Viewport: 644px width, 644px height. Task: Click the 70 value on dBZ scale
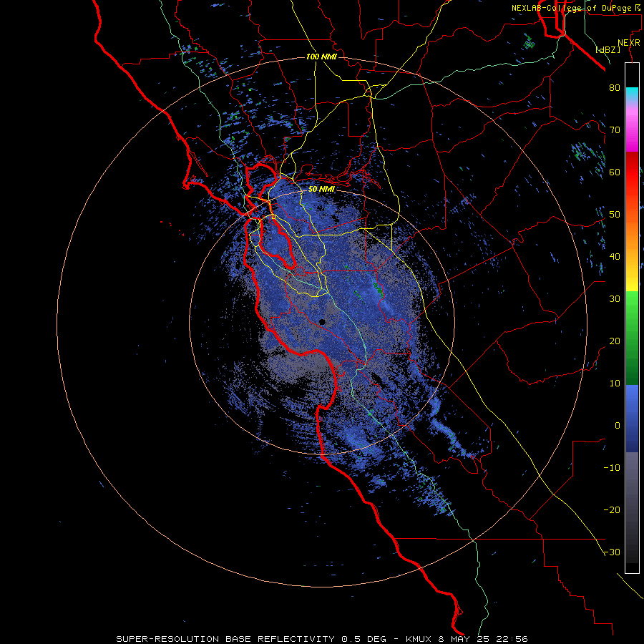click(x=615, y=130)
